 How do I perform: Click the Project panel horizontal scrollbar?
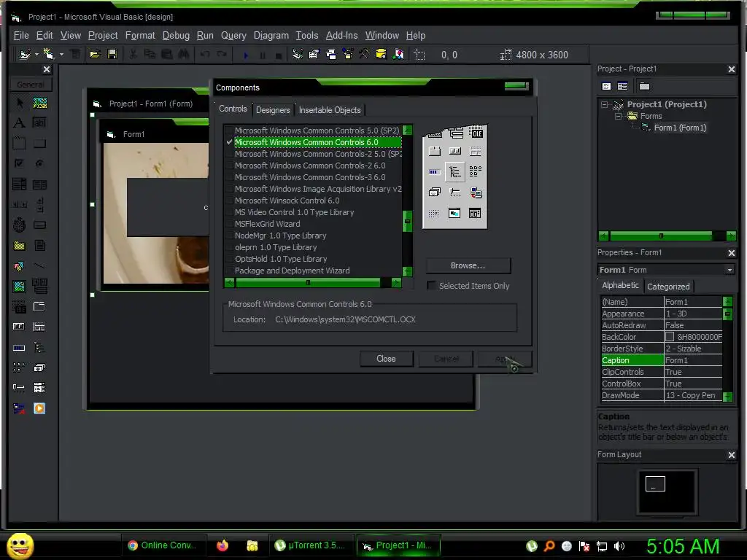click(x=667, y=236)
